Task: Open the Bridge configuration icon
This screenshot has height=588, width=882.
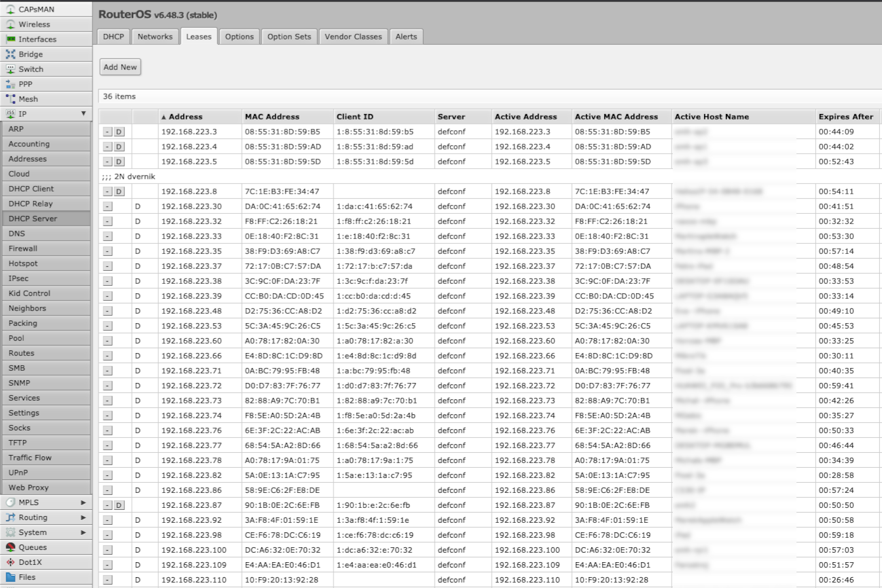Action: point(9,54)
